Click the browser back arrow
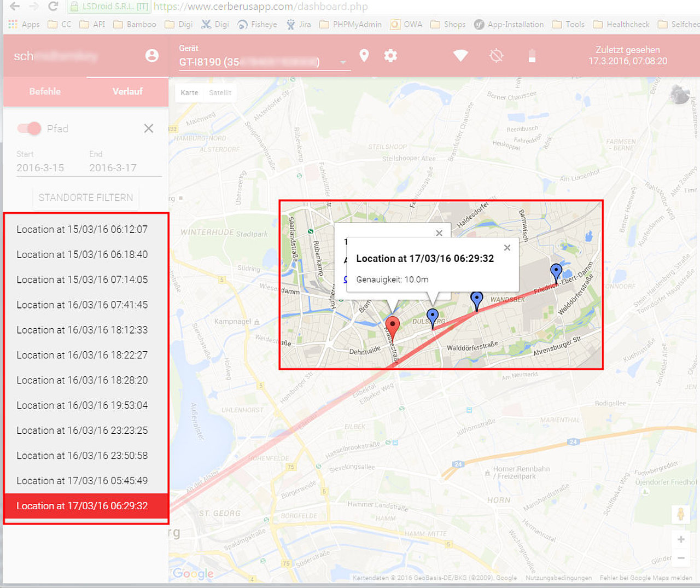This screenshot has width=700, height=588. tap(15, 7)
